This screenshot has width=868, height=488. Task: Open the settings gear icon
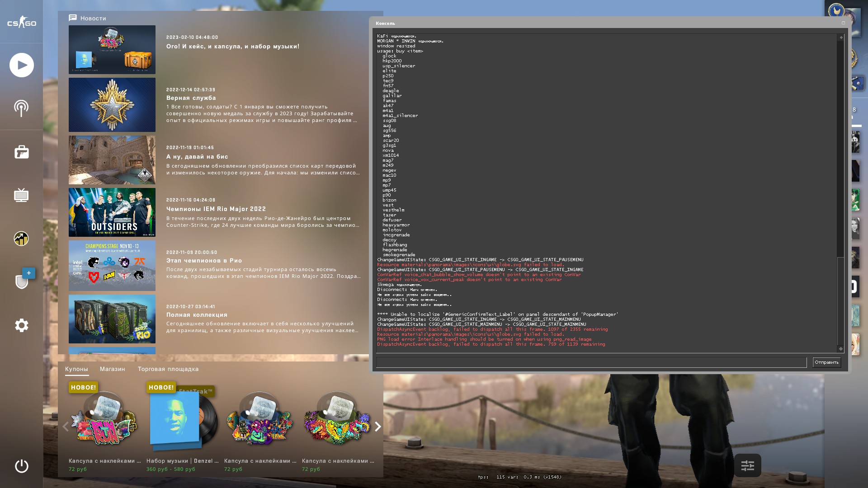pos(21,325)
